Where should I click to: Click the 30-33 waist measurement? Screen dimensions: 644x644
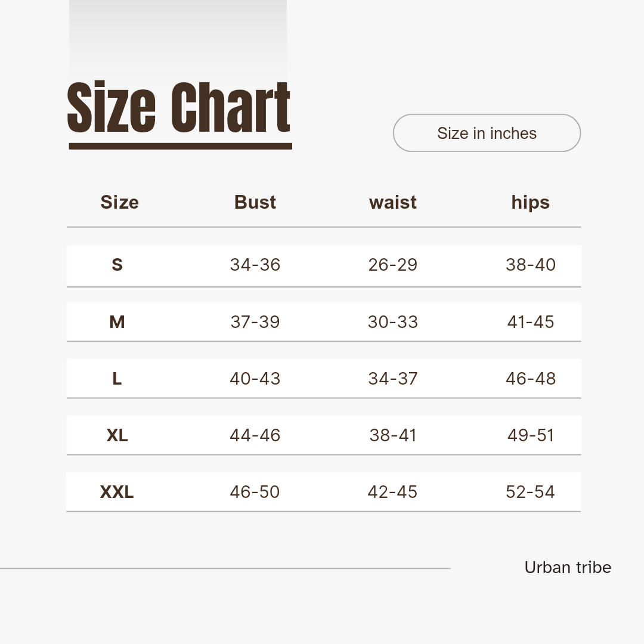(x=393, y=322)
